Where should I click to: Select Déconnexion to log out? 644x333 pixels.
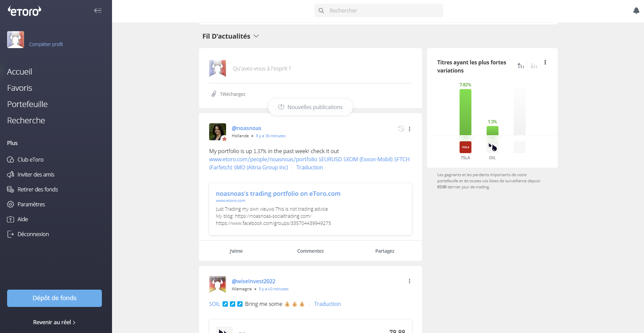[x=33, y=234]
